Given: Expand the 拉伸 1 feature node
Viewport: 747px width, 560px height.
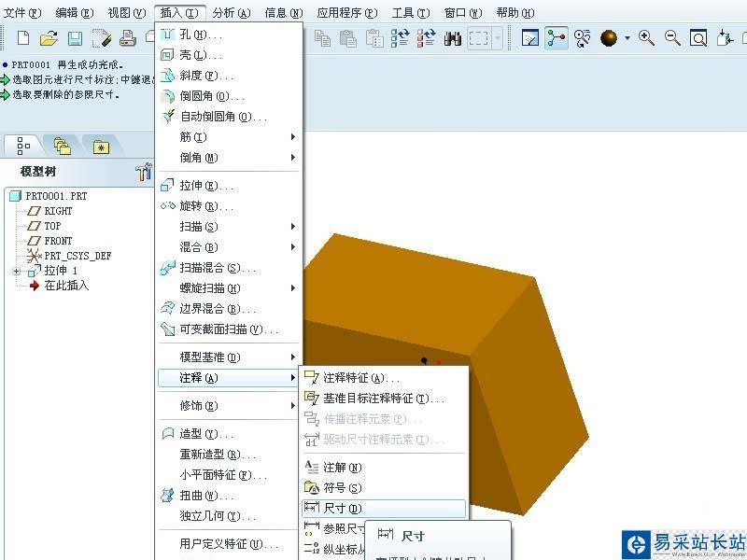Looking at the screenshot, I should (17, 271).
